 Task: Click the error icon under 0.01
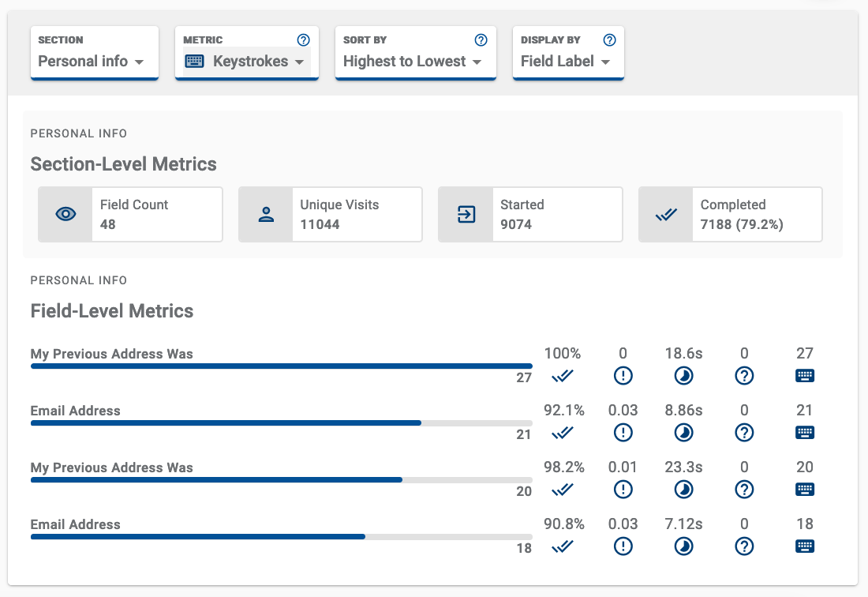coord(623,490)
